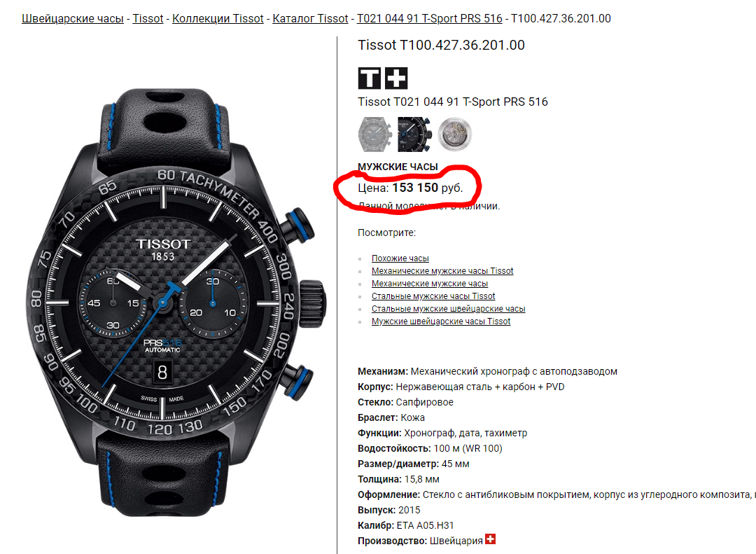Screen dimensions: 756x554
Task: Navigate to the Каталог Tissot breadcrumb
Action: 310,18
